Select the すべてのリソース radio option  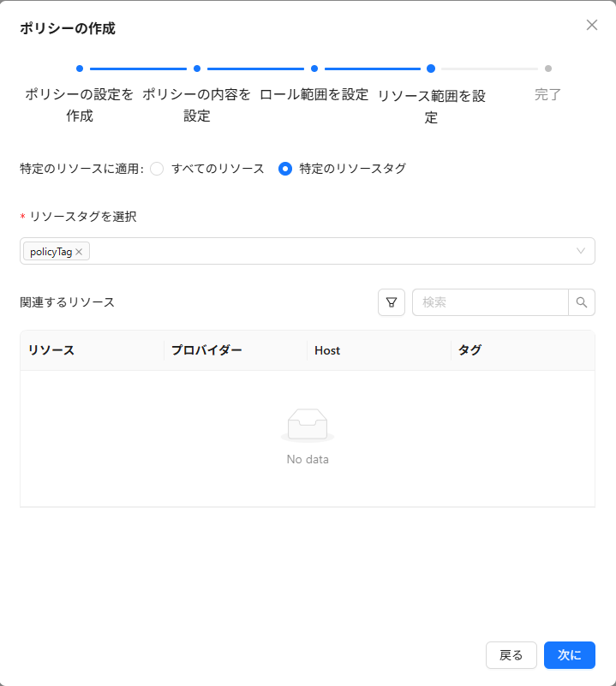[157, 169]
